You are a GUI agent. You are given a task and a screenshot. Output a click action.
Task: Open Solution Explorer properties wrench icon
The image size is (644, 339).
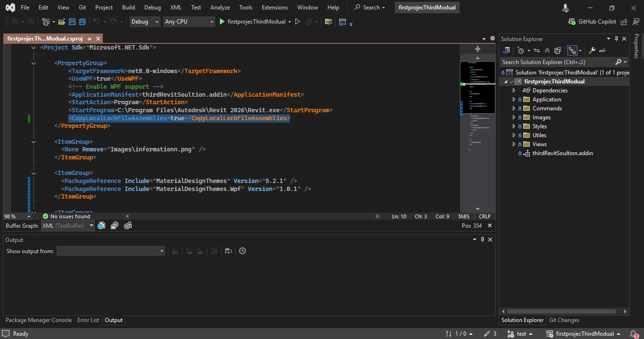592,50
